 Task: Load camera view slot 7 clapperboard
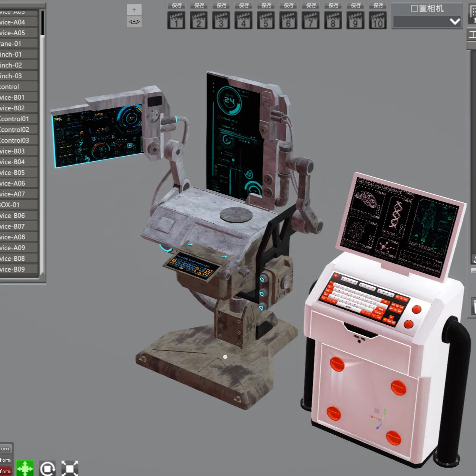click(x=311, y=20)
